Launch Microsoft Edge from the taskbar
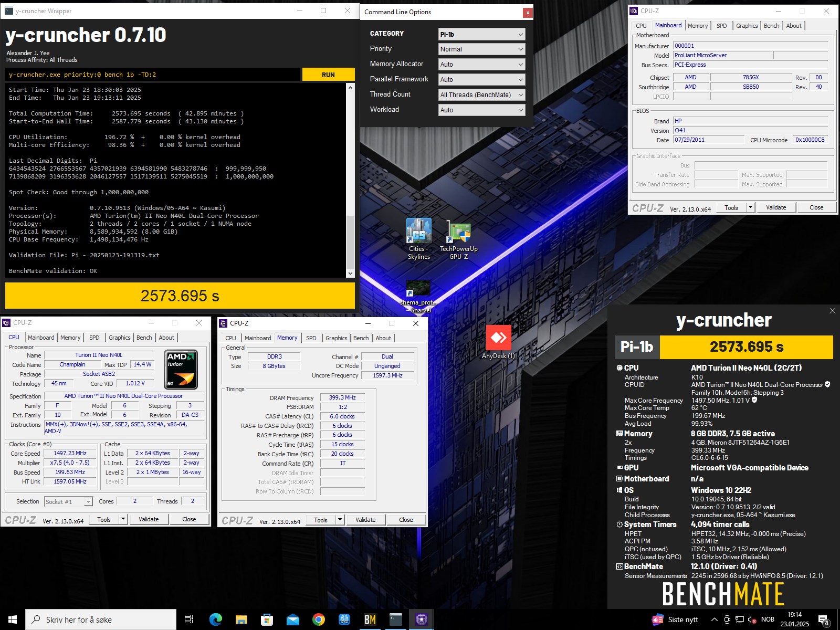 (x=215, y=619)
